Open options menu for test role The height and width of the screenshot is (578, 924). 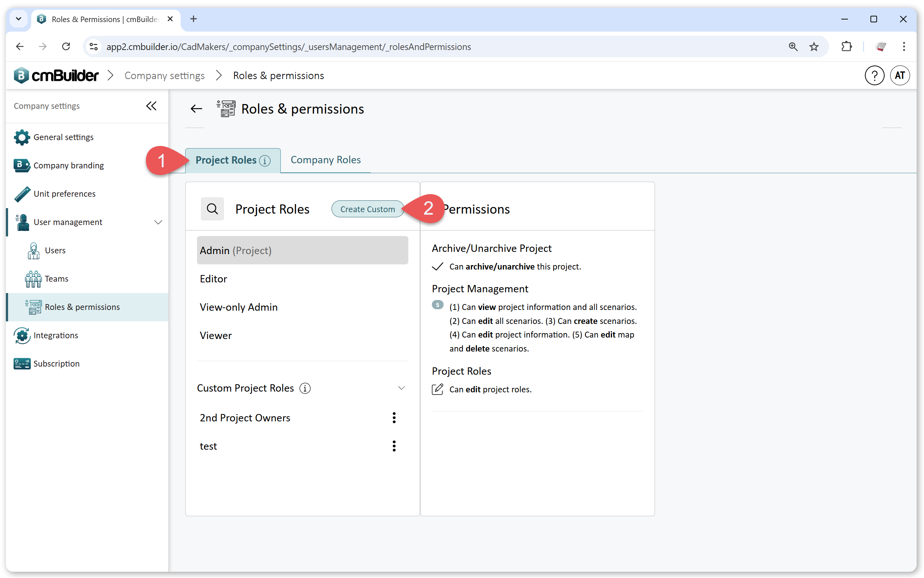(x=394, y=446)
